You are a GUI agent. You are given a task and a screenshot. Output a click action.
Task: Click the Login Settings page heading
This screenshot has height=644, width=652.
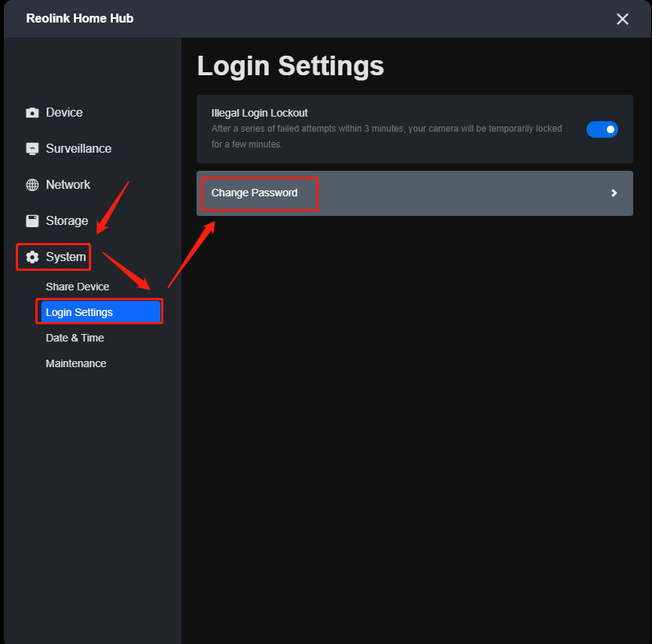(291, 66)
